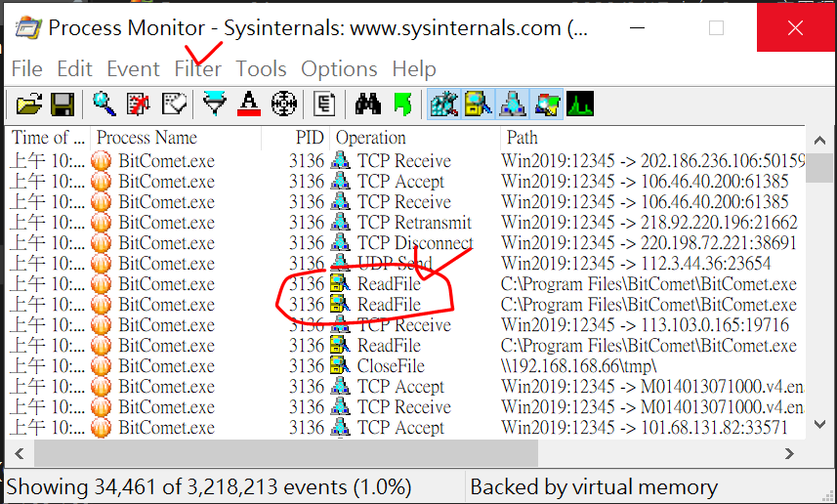Click the file icon in the CloseFile row

(340, 366)
